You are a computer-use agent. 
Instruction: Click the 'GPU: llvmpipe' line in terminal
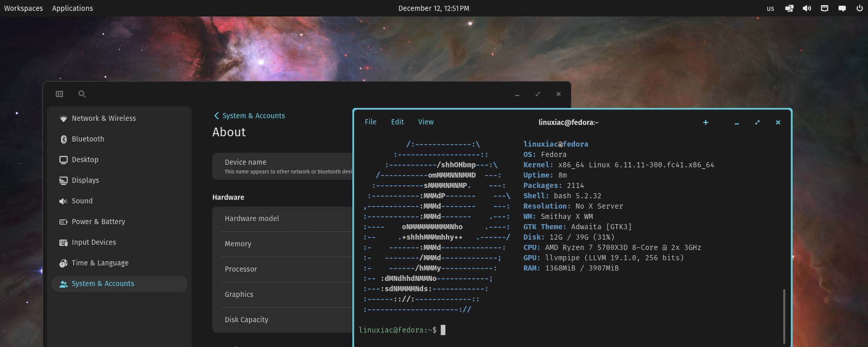(604, 258)
